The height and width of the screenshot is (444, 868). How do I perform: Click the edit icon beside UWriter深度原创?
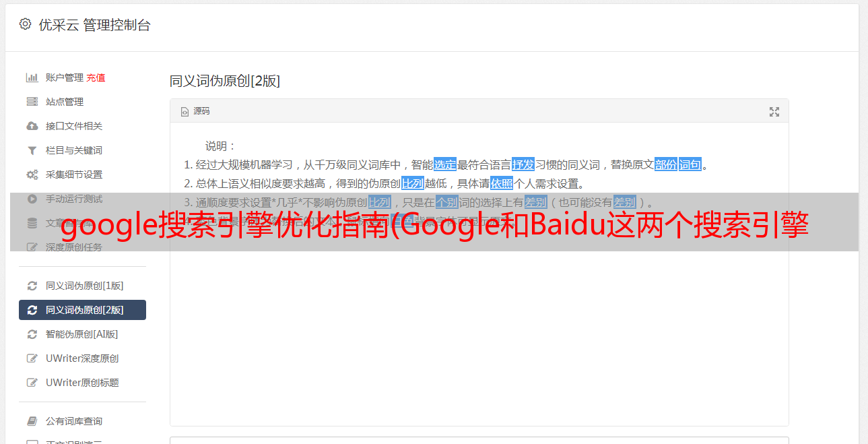[x=32, y=358]
